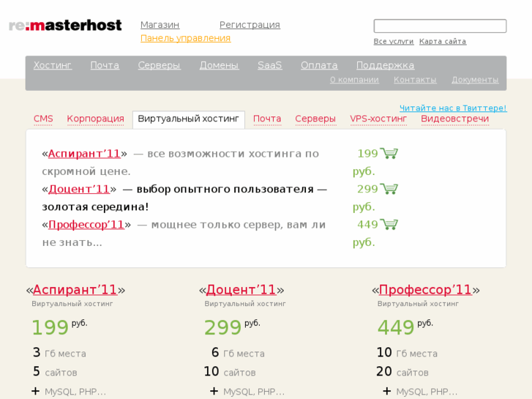The width and height of the screenshot is (532, 399).
Task: Click the '10 сайтов' text
Action: click(230, 372)
